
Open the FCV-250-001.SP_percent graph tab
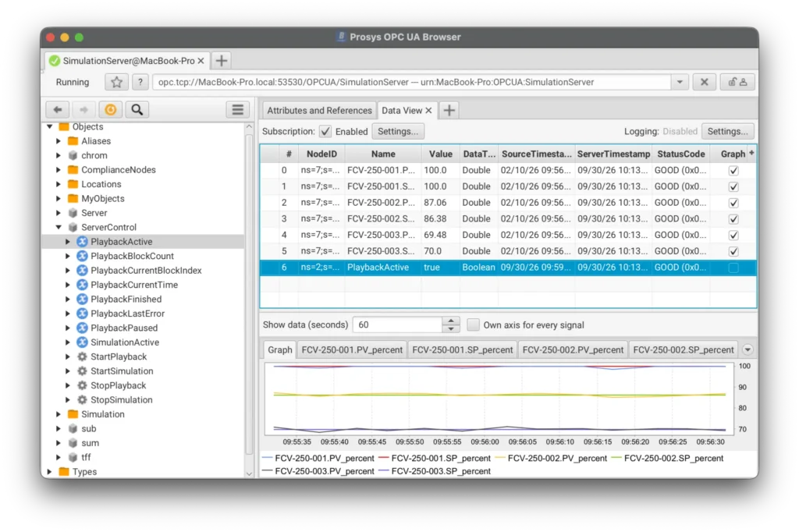pyautogui.click(x=462, y=349)
